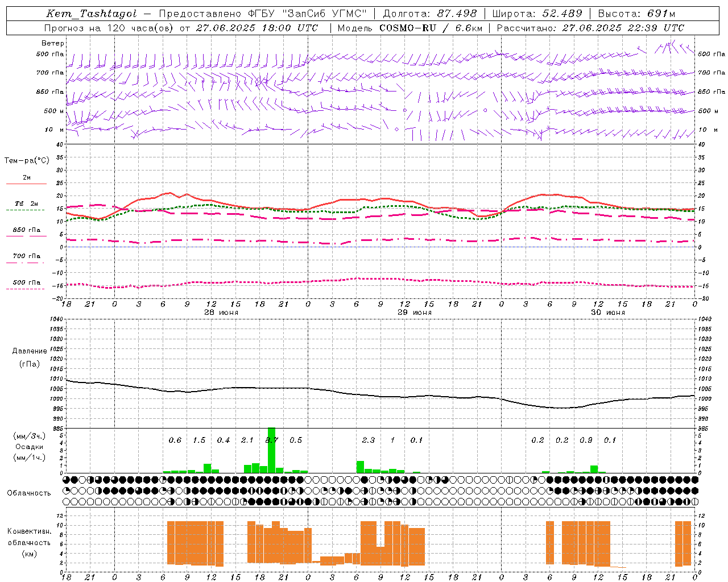Click the 29 июня date label
This screenshot has height=582, width=728.
[414, 313]
